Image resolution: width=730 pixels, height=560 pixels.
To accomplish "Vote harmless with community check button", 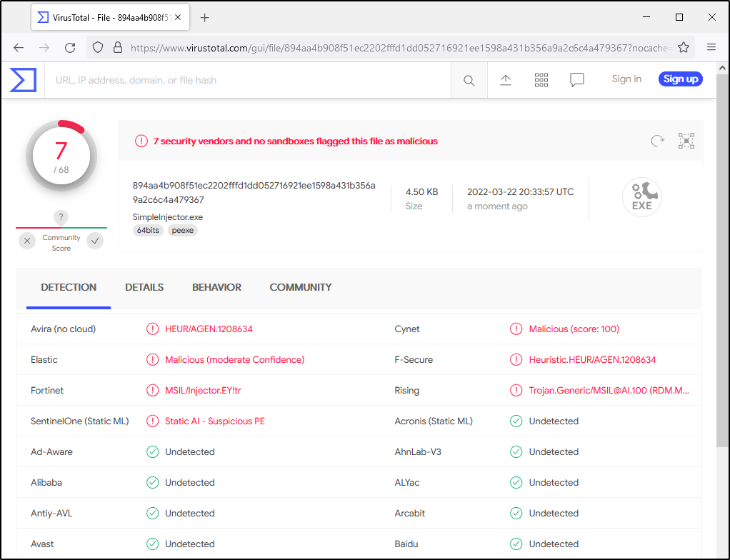I will [x=95, y=241].
